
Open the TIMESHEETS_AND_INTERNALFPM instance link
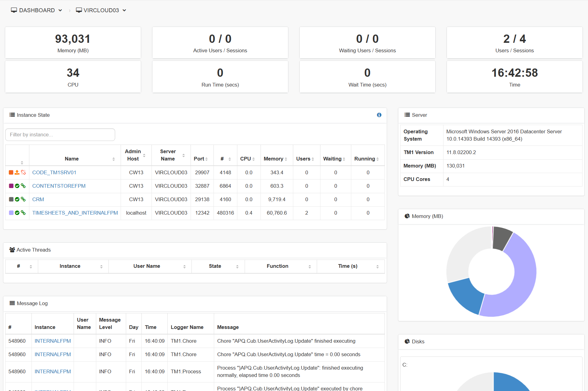(x=75, y=213)
